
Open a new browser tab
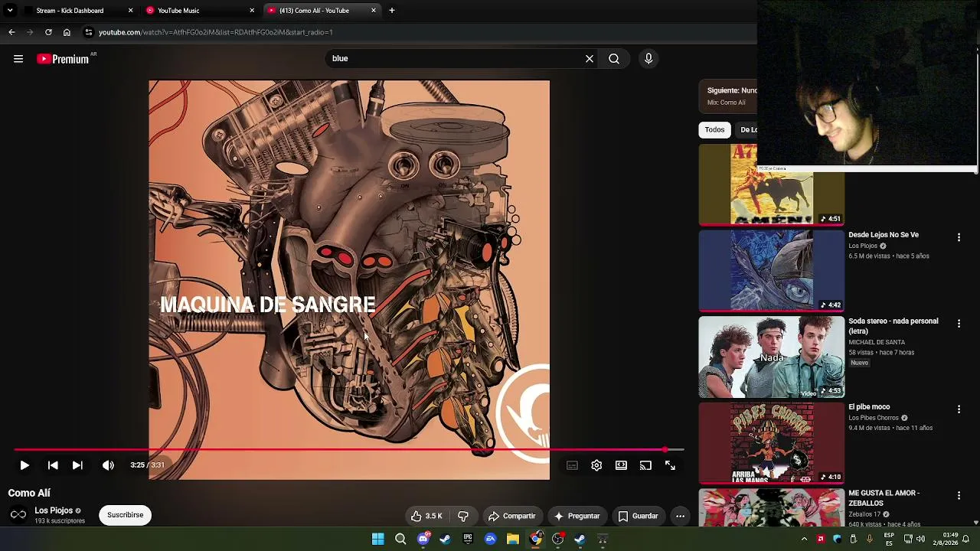click(392, 11)
